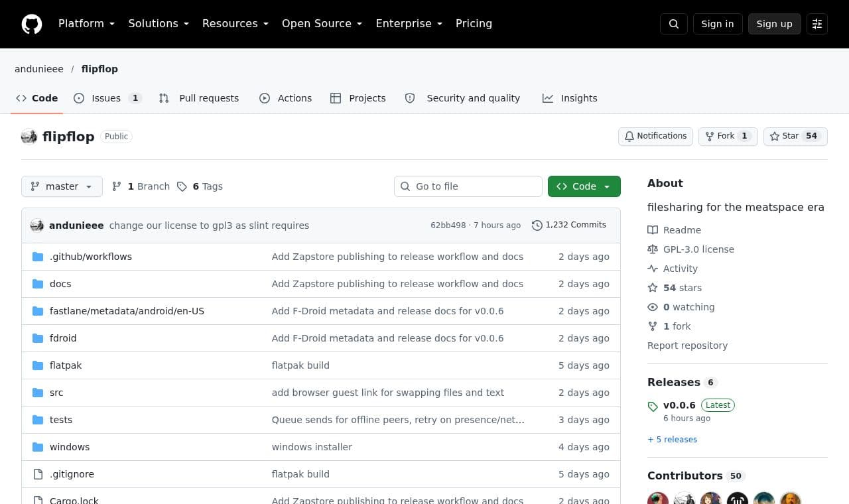Click the Sign in button

tap(718, 24)
